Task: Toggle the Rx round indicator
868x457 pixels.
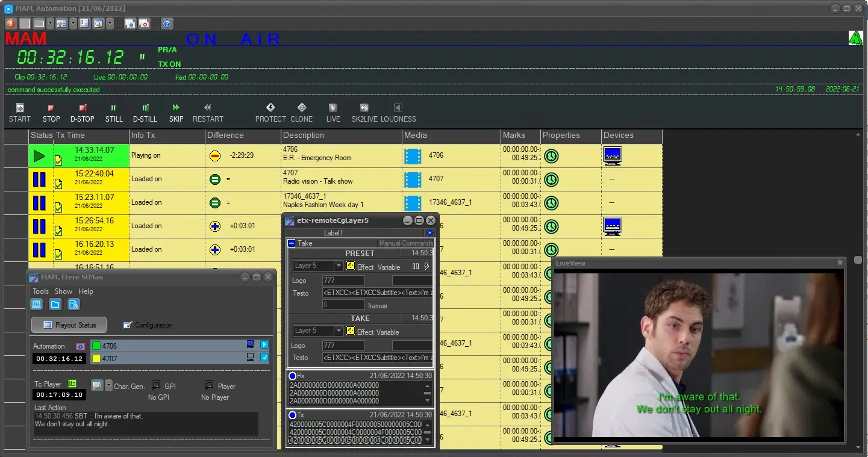Action: pyautogui.click(x=293, y=376)
